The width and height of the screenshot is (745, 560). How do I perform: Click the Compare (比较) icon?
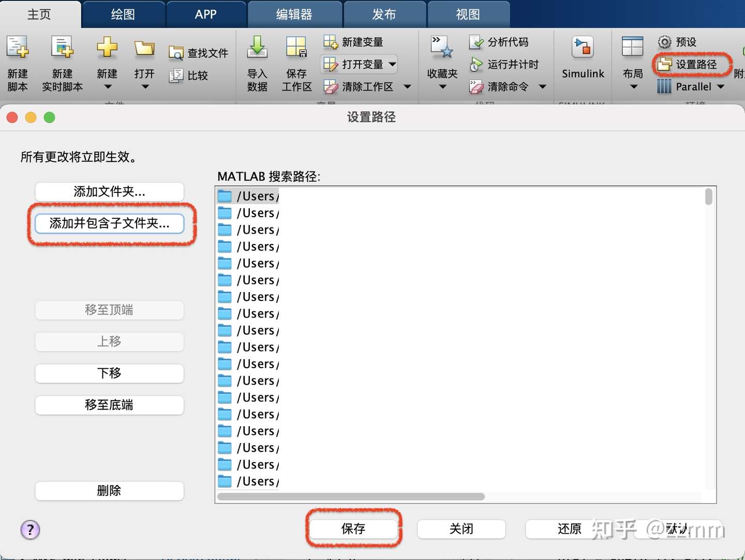[176, 75]
